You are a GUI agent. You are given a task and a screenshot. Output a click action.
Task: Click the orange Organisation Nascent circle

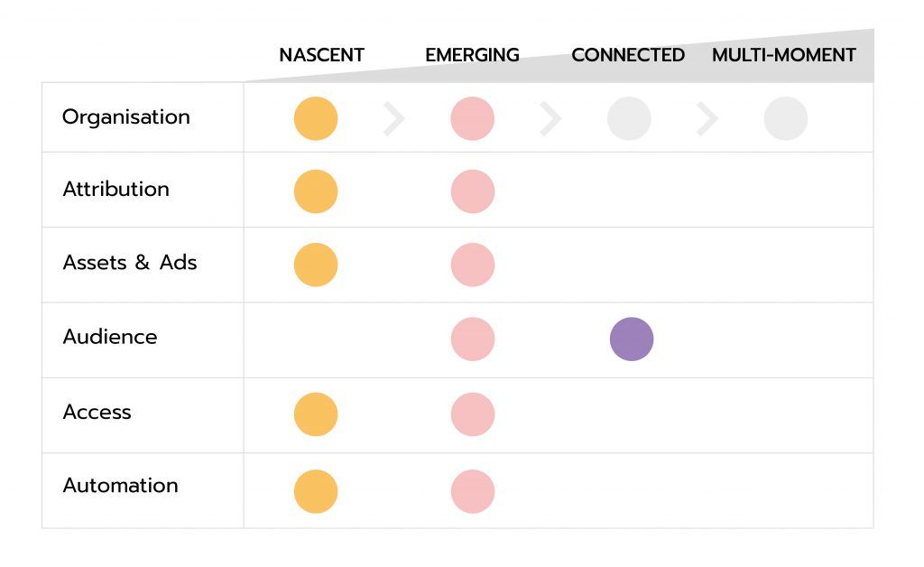tap(316, 118)
